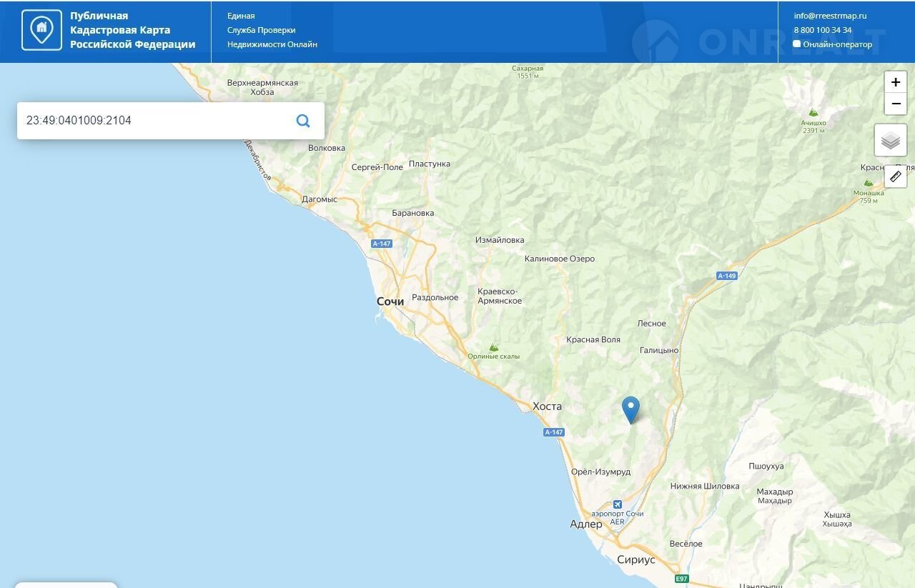
Task: Open Публичная Кадастровая Карта home title
Action: 132,30
